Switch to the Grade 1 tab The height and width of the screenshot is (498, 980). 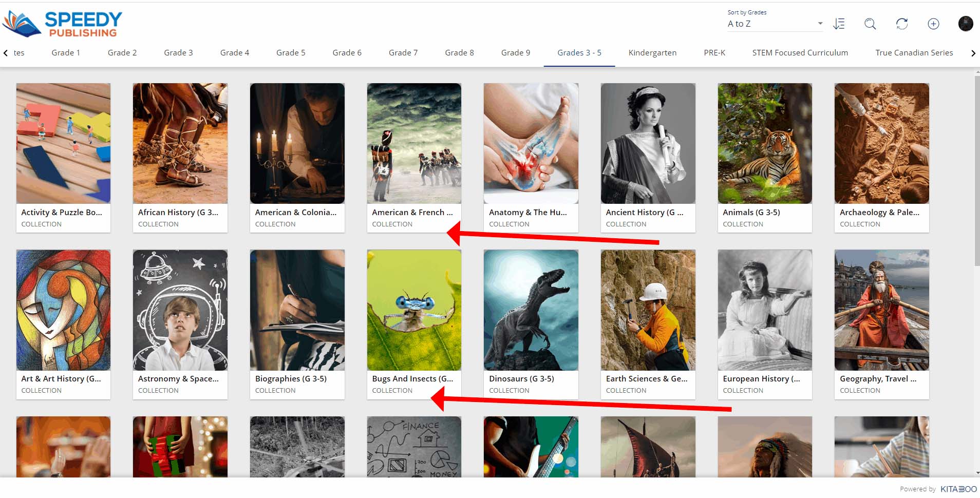coord(66,52)
